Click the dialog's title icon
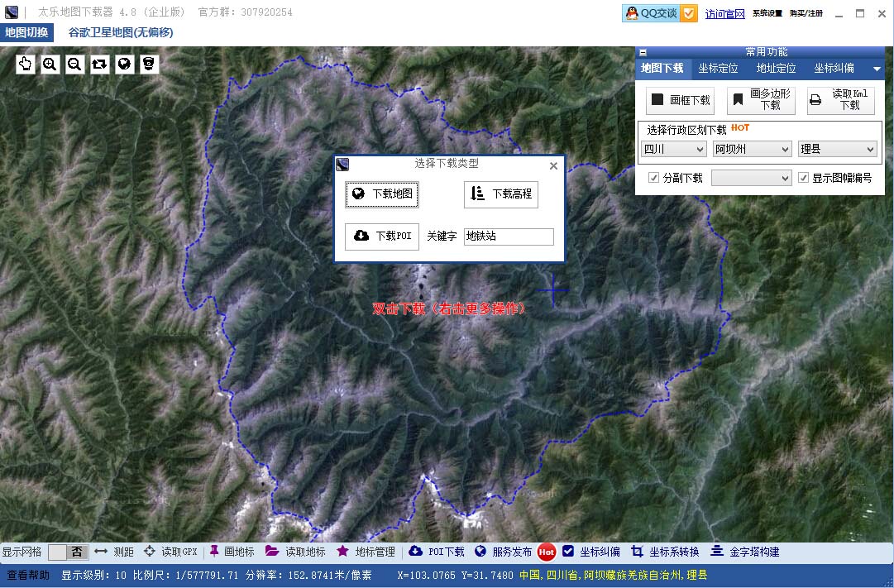Screen dimensions: 894x588 (x=342, y=165)
